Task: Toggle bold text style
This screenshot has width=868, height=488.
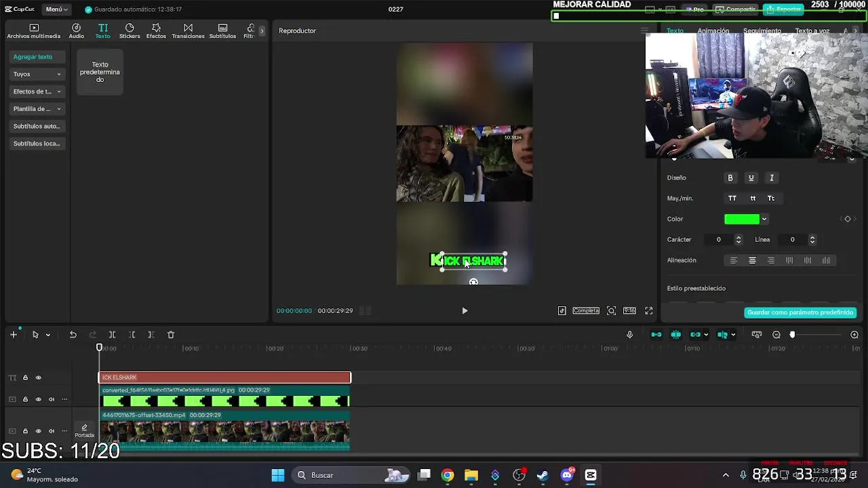Action: click(x=730, y=178)
